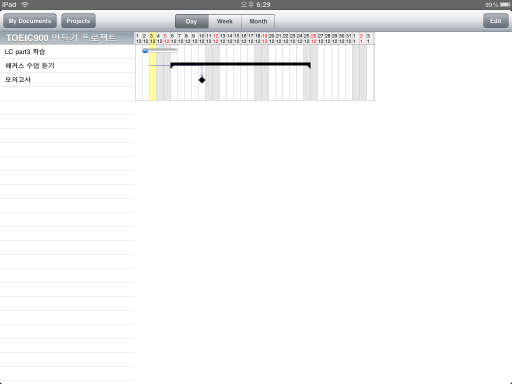This screenshot has height=384, width=512.
Task: Open My Documents
Action: click(x=30, y=21)
